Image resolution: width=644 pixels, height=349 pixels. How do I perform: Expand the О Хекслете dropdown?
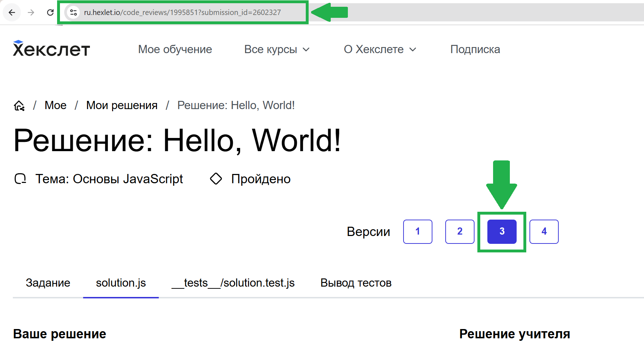pyautogui.click(x=380, y=49)
